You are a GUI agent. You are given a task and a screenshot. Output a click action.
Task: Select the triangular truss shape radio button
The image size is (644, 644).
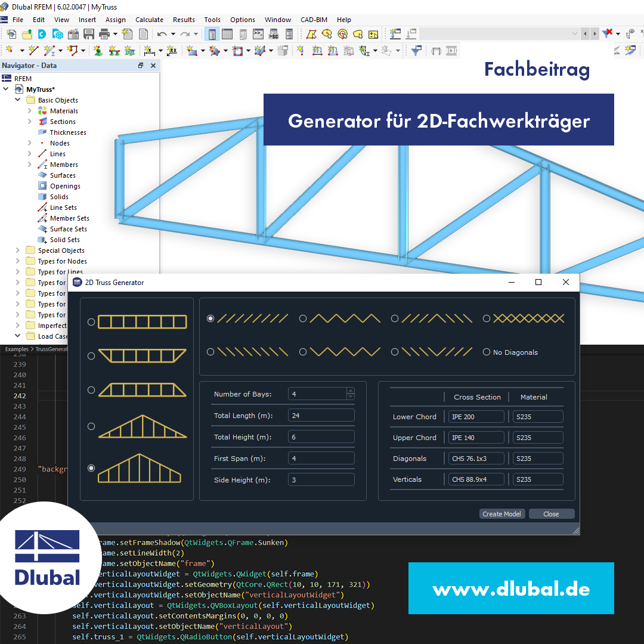click(x=91, y=426)
